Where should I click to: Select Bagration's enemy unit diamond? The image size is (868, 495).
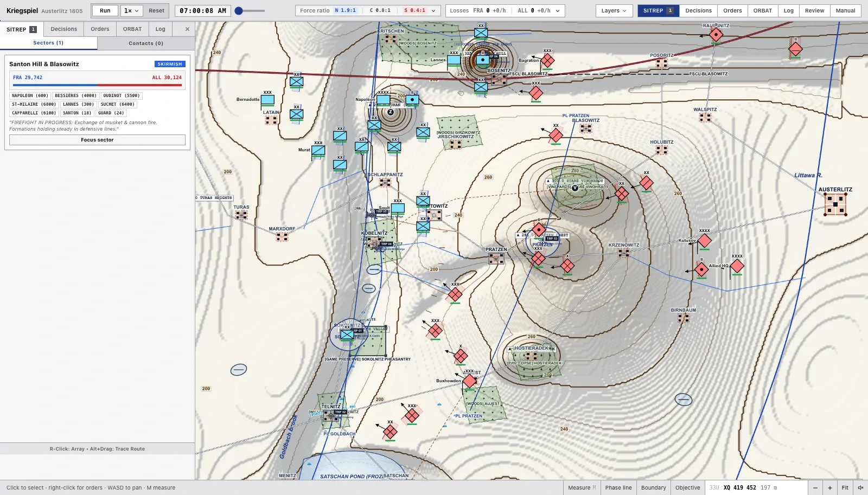tap(547, 61)
